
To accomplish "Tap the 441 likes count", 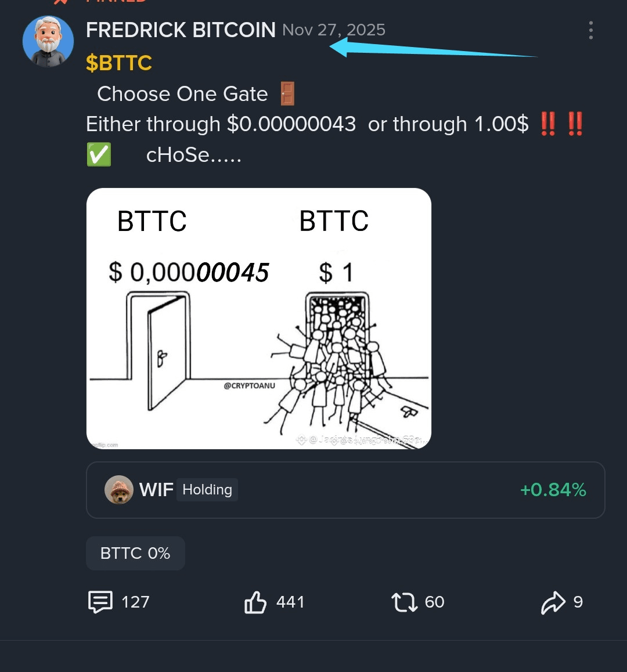I will 290,602.
